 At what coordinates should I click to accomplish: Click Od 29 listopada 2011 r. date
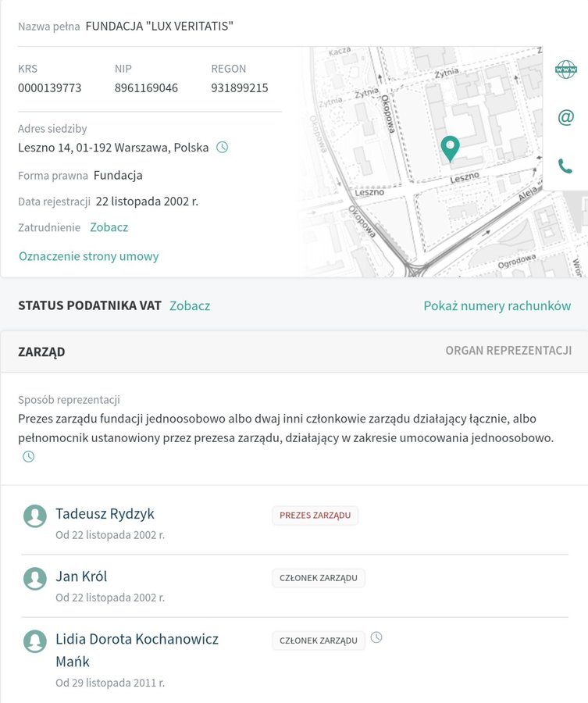[110, 683]
